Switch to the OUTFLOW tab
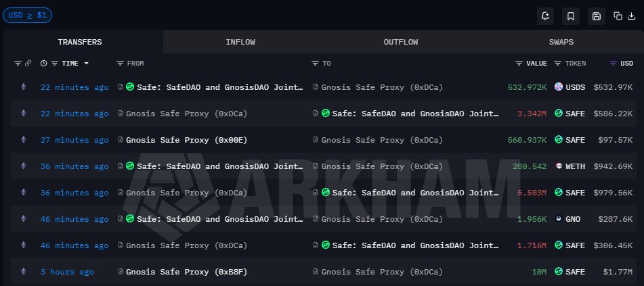The width and height of the screenshot is (644, 286). click(400, 42)
